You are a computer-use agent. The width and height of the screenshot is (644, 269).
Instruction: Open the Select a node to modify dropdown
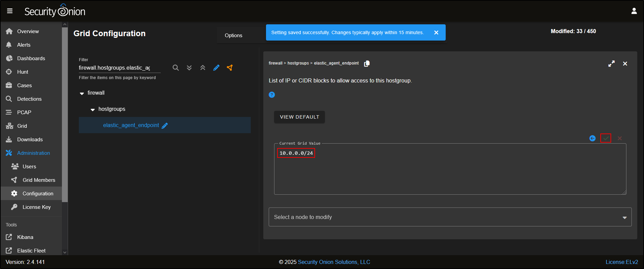(x=450, y=217)
